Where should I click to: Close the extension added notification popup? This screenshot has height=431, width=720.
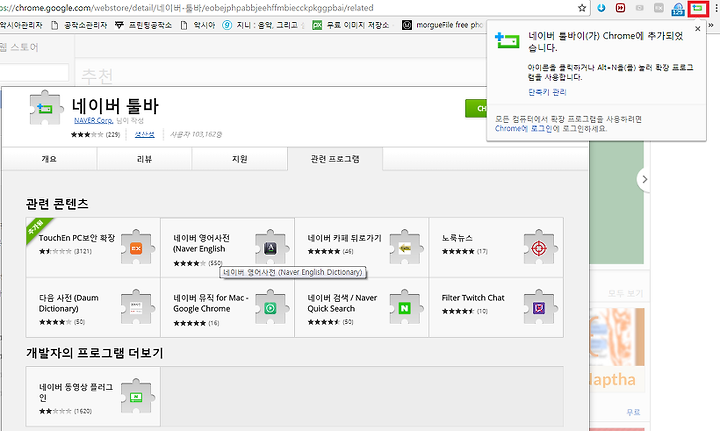click(698, 28)
